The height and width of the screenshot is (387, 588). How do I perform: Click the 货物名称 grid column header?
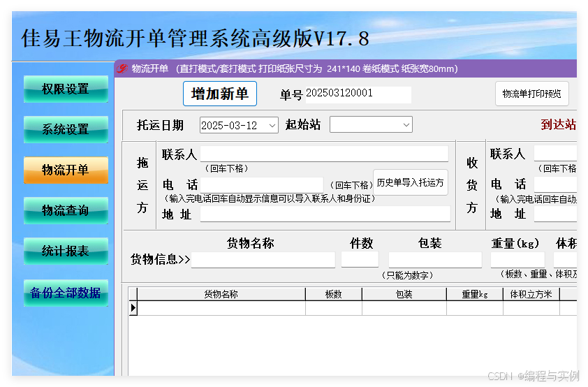[221, 294]
